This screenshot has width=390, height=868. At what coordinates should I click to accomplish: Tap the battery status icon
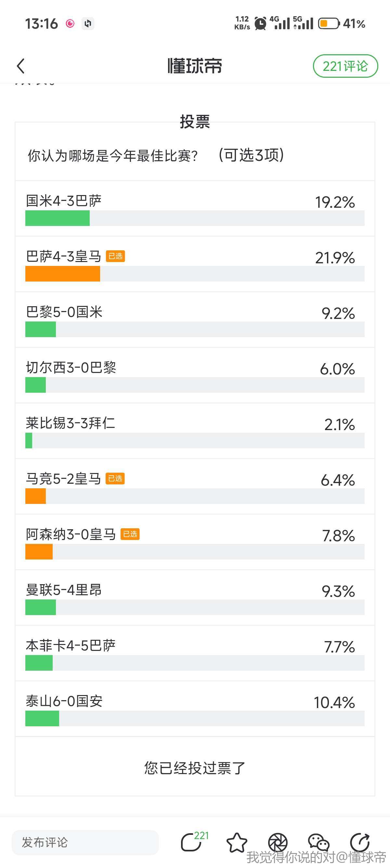329,24
